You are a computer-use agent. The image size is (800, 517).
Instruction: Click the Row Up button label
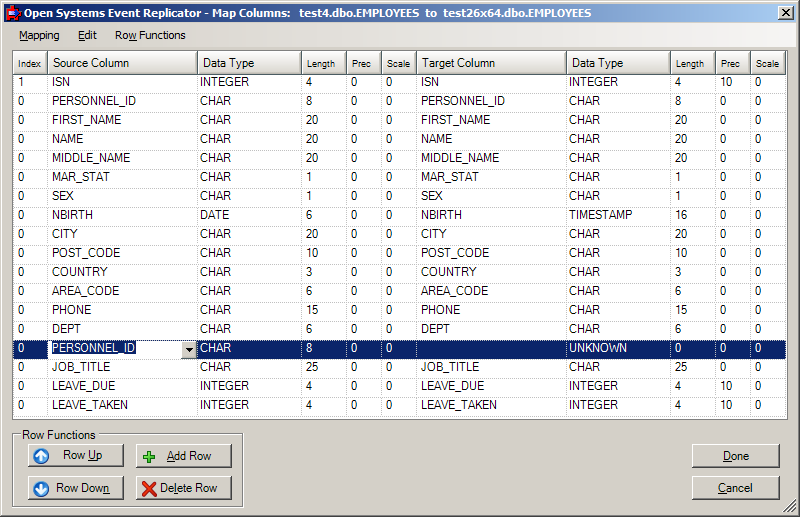click(83, 455)
